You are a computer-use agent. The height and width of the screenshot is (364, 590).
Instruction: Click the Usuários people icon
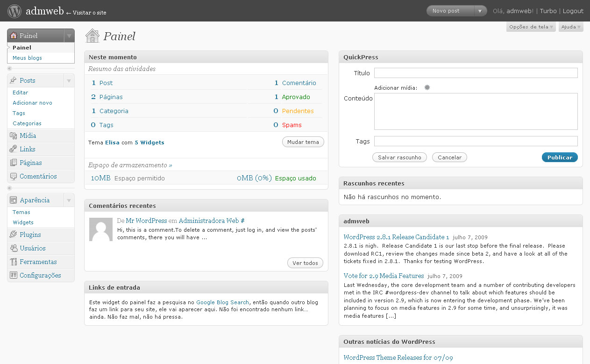[x=13, y=248]
